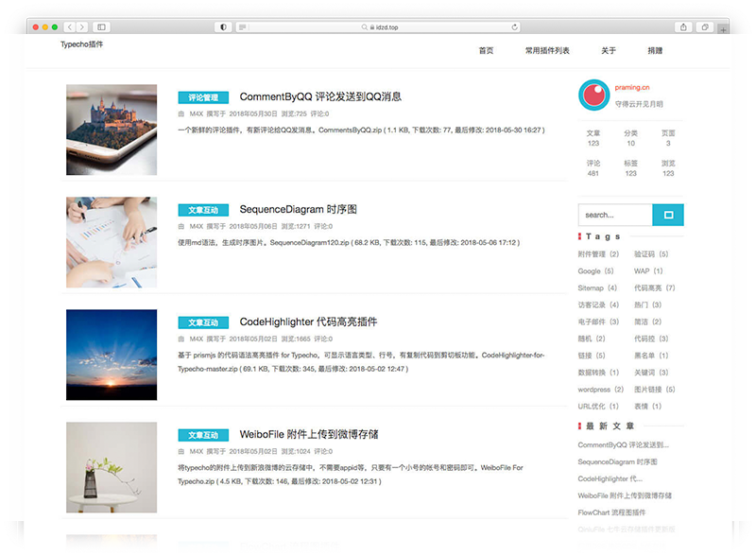This screenshot has width=756, height=556.
Task: Open recent post CodeHighlighter 代... in sidebar
Action: point(610,478)
